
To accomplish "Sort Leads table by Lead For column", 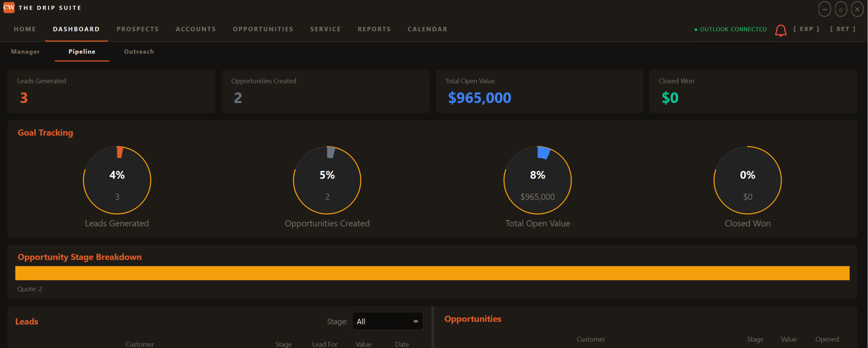I will click(x=325, y=344).
